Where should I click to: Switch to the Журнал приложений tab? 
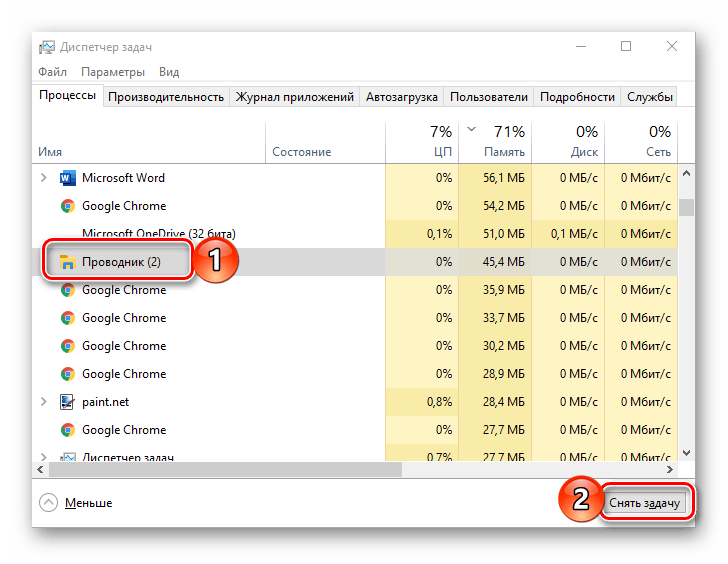[x=294, y=97]
